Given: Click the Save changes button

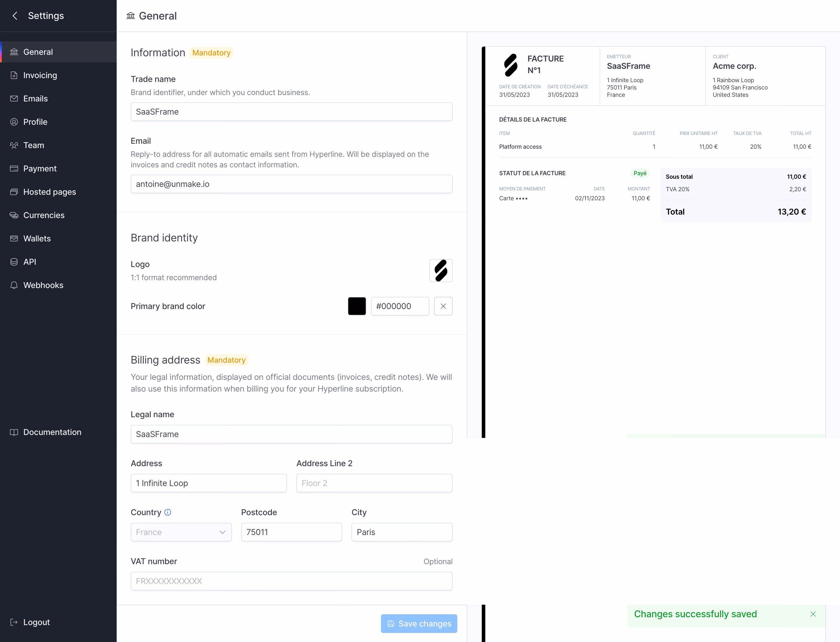Looking at the screenshot, I should click(419, 624).
